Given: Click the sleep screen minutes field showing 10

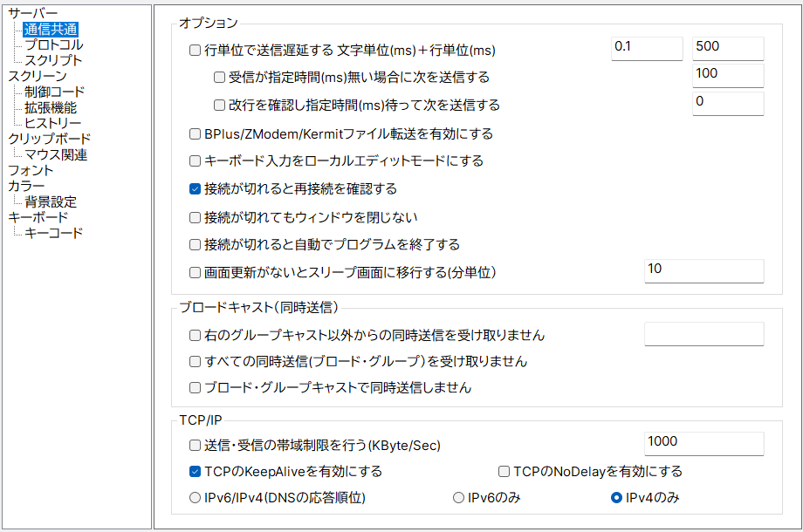Looking at the screenshot, I should [703, 270].
